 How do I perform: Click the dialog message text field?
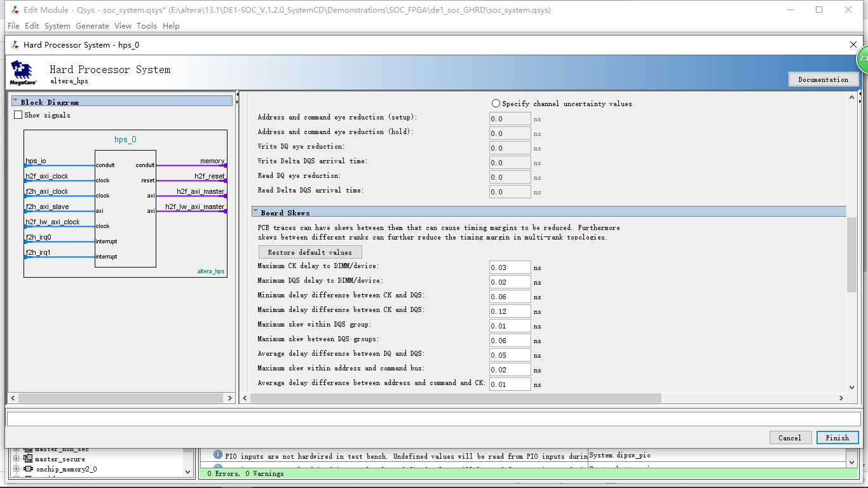pyautogui.click(x=433, y=419)
